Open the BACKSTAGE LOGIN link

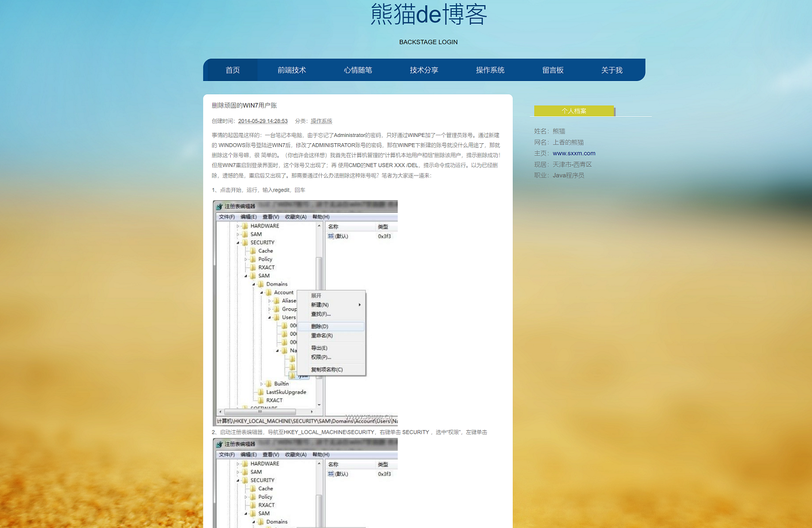click(x=428, y=42)
